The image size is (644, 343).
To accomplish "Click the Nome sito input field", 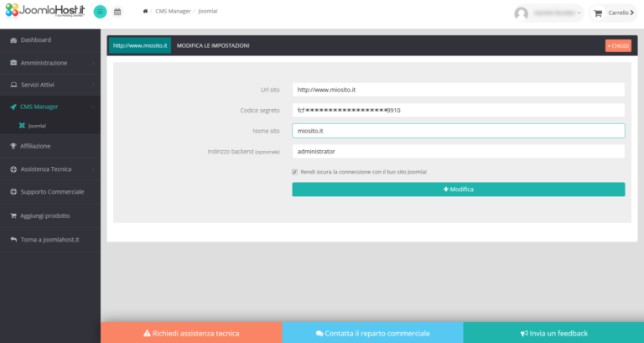I will coord(458,131).
